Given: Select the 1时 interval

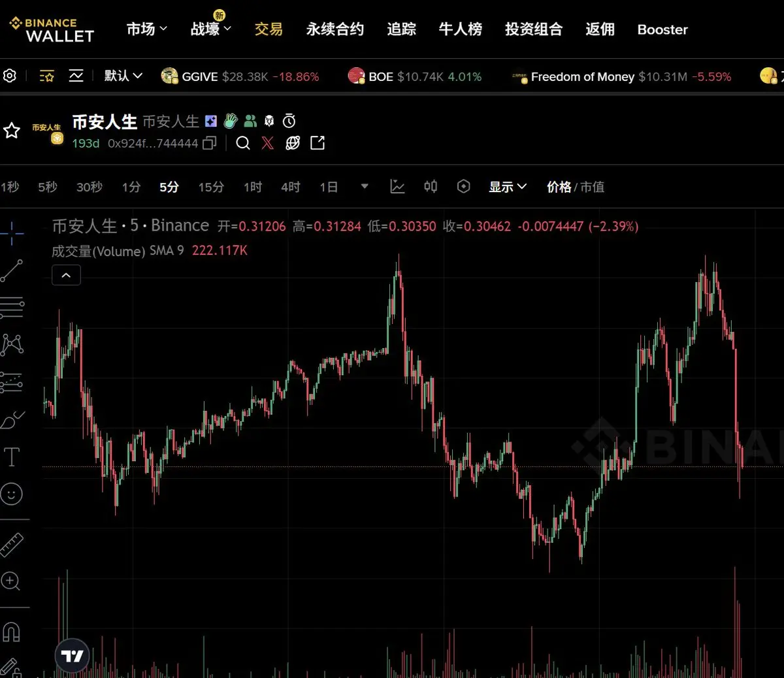Looking at the screenshot, I should [253, 187].
